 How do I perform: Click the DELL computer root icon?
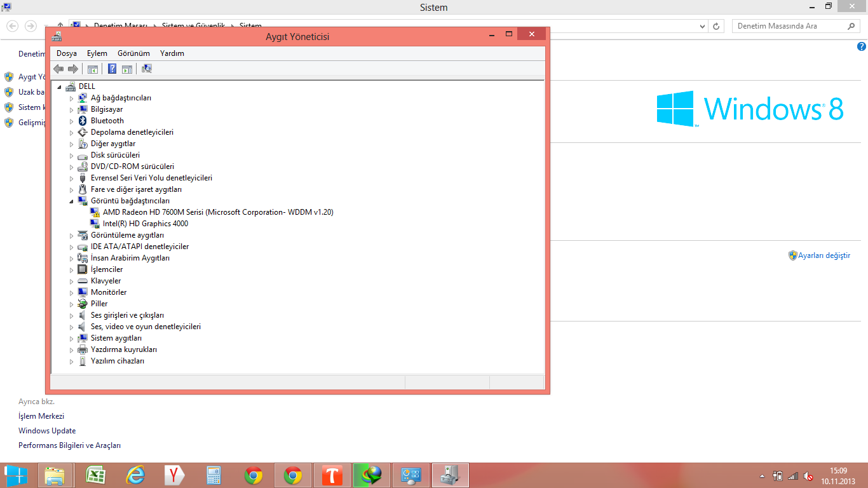pos(71,86)
